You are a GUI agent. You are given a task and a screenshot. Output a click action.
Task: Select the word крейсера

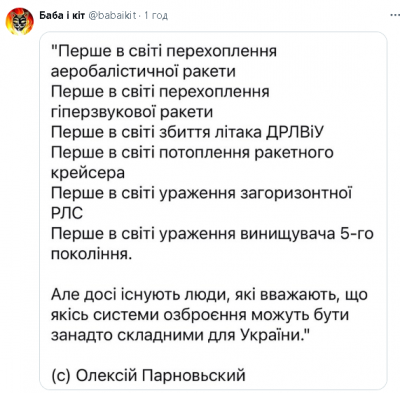click(88, 173)
